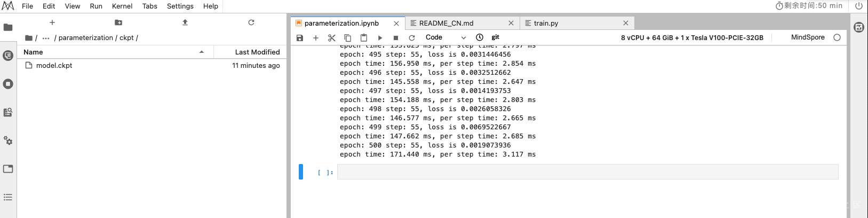The width and height of the screenshot is (868, 218).
Task: Open the table of contents sidebar panel
Action: pyautogui.click(x=8, y=197)
